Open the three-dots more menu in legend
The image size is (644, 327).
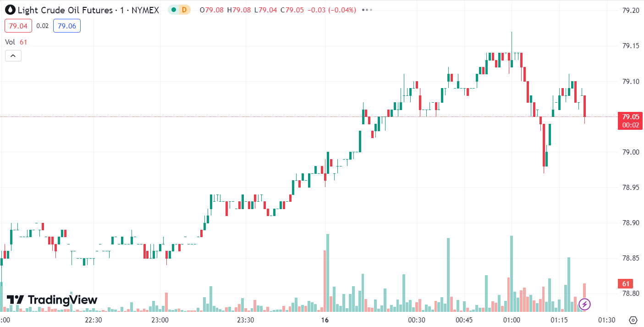[x=366, y=10]
